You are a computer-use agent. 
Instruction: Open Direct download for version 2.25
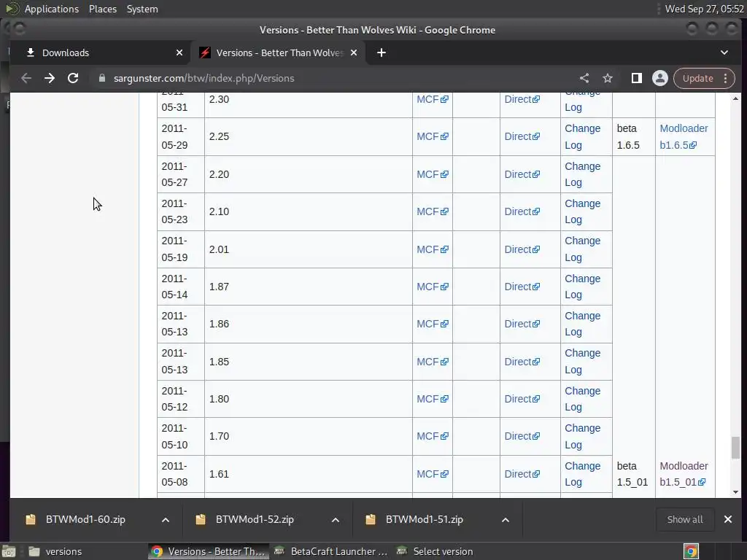[x=522, y=136]
